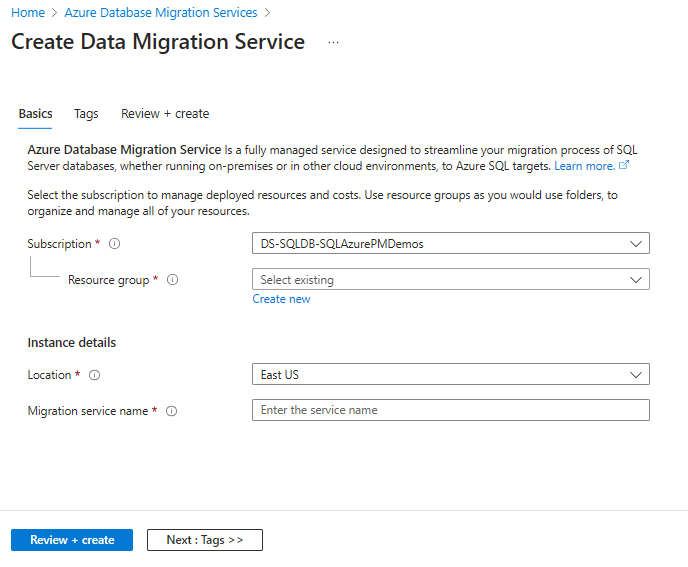Go to Home in the breadcrumb
688x567 pixels.
coord(27,13)
